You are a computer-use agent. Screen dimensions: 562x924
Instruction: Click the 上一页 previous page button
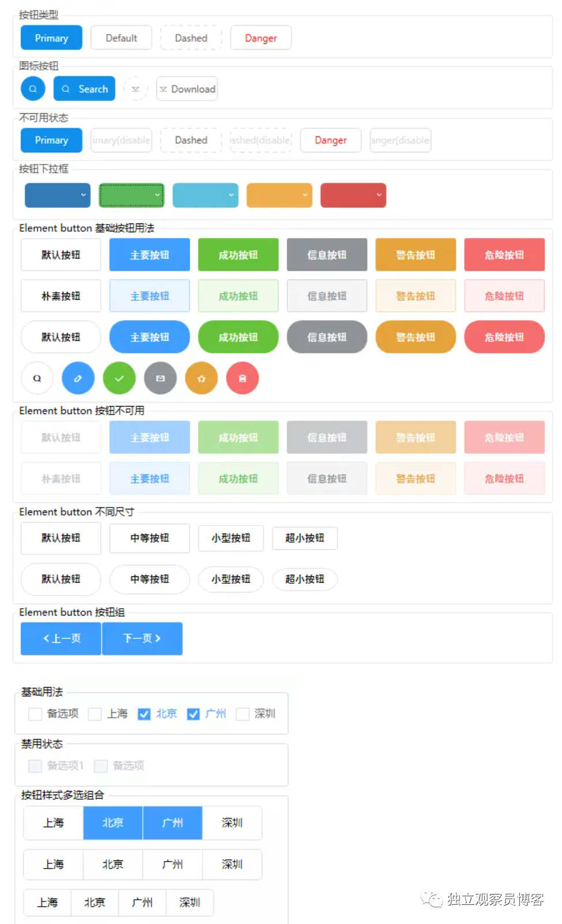pyautogui.click(x=61, y=638)
